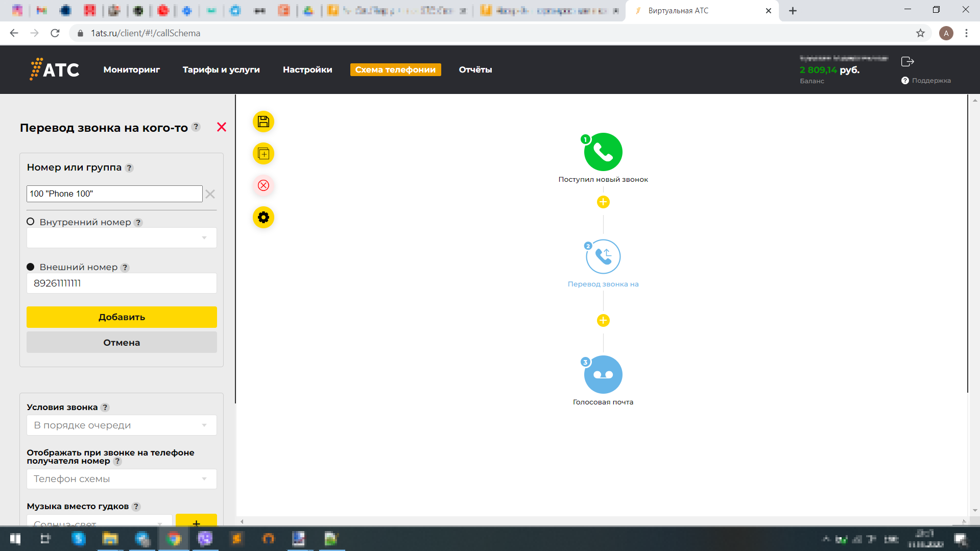Expand the internal number dropdown

pyautogui.click(x=122, y=238)
